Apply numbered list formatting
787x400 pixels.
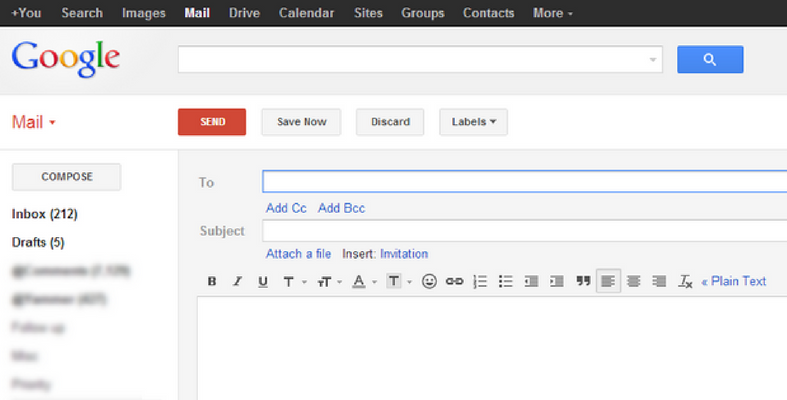pyautogui.click(x=480, y=281)
